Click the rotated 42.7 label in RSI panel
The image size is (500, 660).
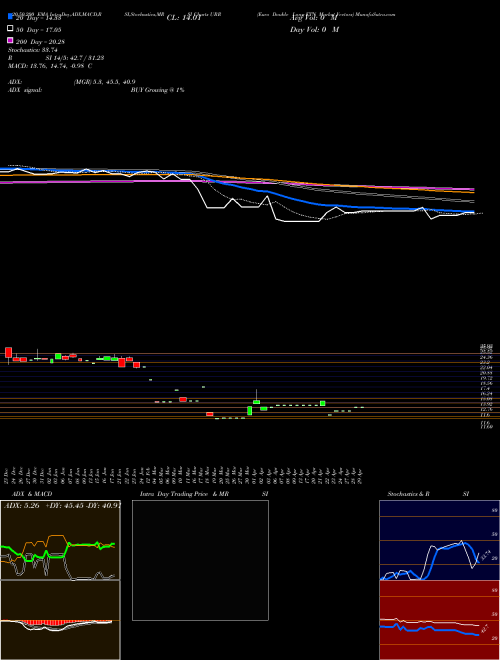tap(485, 629)
